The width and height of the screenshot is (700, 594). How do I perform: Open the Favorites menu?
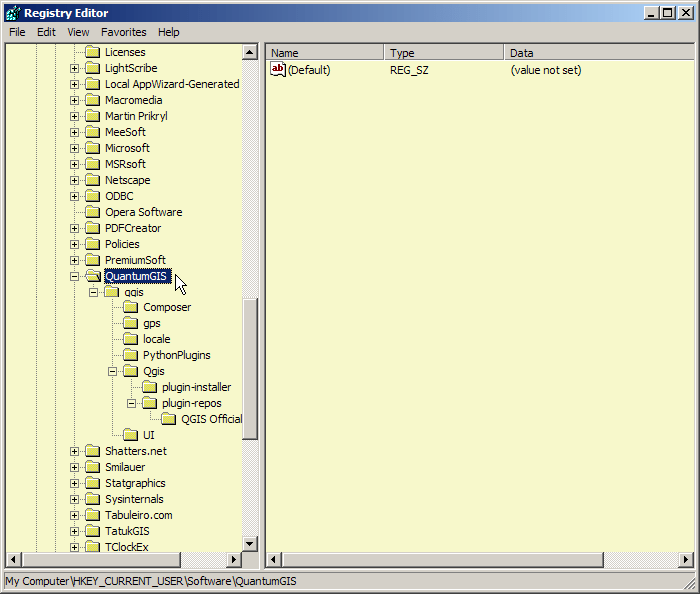click(123, 32)
